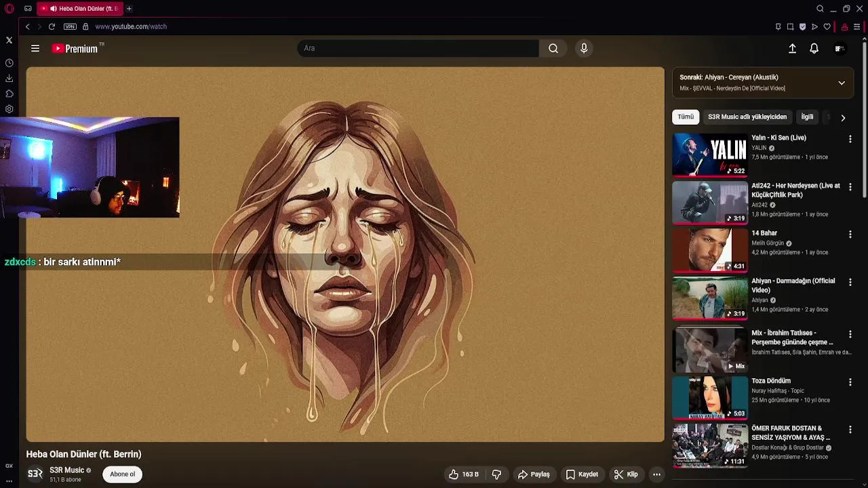The width and height of the screenshot is (868, 488).
Task: Bookmark page with heart icon
Action: 827,26
